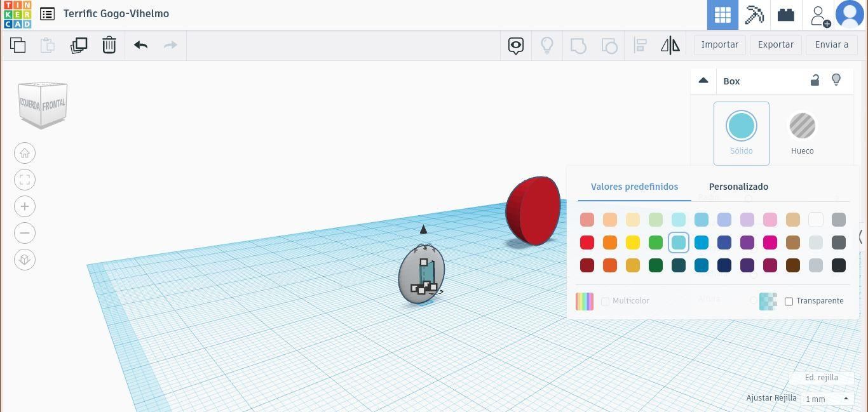Click the Group shapes icon
Screen dimensions: 868x412
578,46
